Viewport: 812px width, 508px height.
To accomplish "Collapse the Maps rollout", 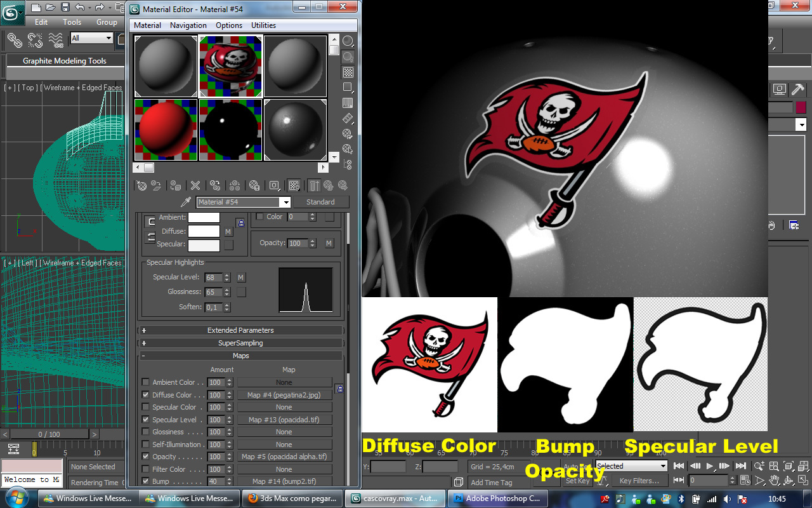I will tap(240, 356).
